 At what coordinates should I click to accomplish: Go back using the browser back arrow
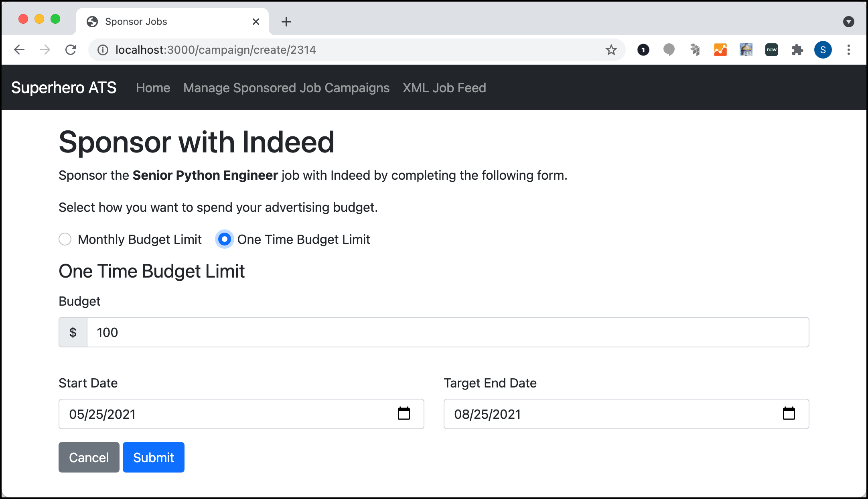point(19,50)
